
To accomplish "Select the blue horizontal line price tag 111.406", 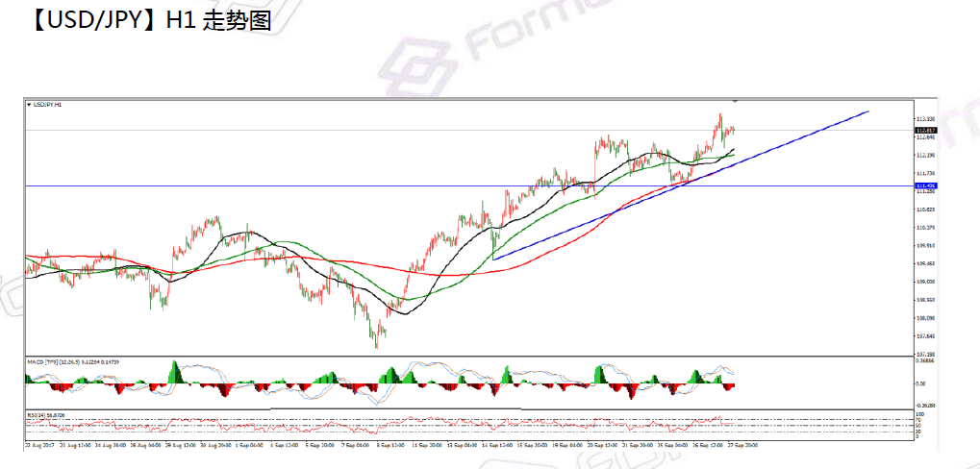I will [x=925, y=186].
